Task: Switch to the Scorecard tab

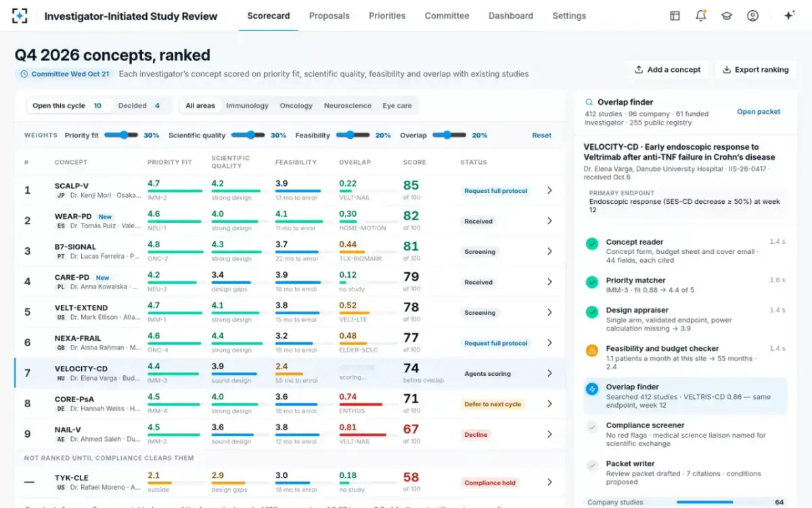Action: click(x=269, y=16)
